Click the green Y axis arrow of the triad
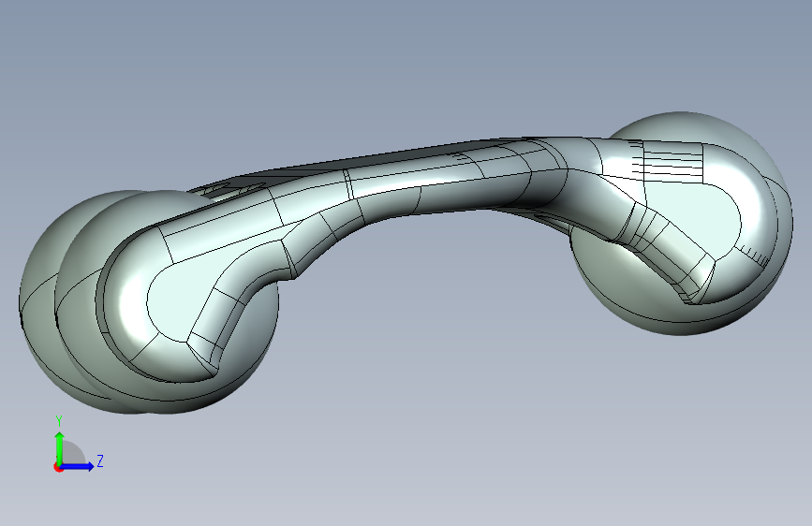The image size is (812, 526). click(60, 447)
